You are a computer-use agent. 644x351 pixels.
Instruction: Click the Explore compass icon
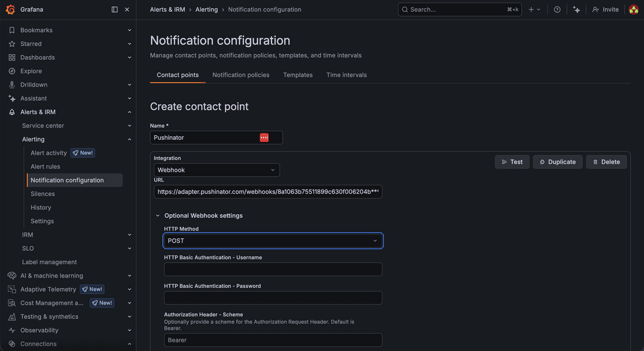(12, 71)
